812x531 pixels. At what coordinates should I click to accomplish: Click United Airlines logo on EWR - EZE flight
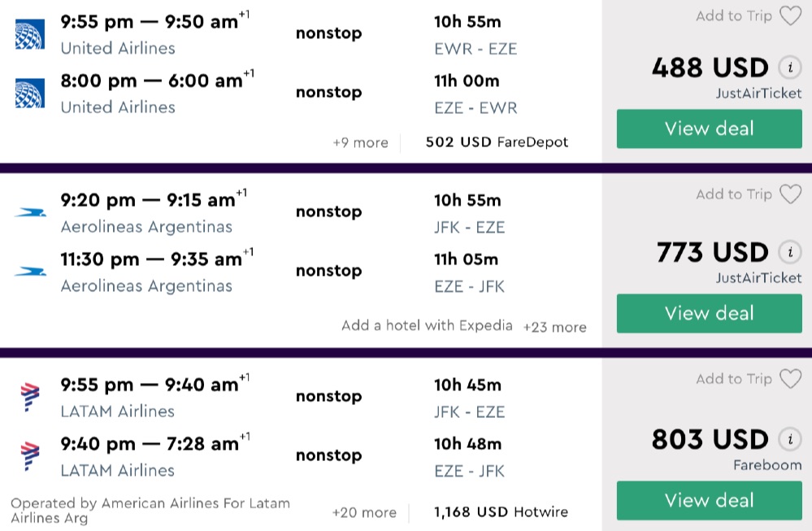[x=30, y=35]
